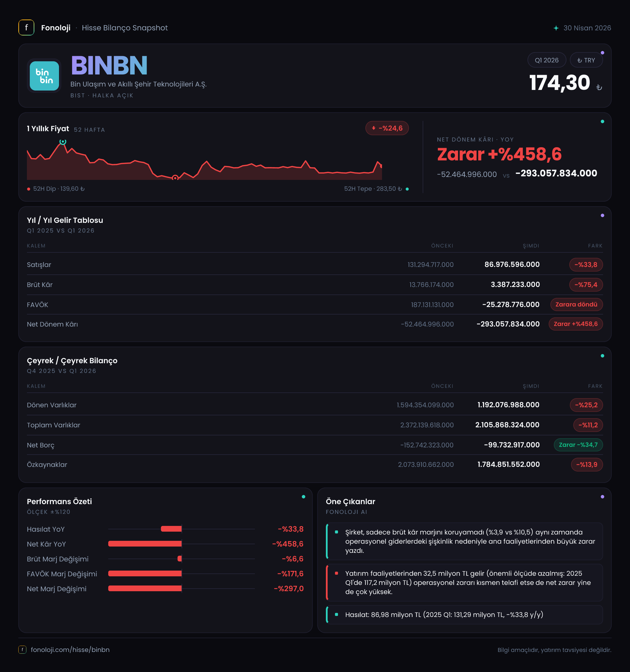
Task: Click the Hasılat YoY performance bar
Action: click(171, 529)
